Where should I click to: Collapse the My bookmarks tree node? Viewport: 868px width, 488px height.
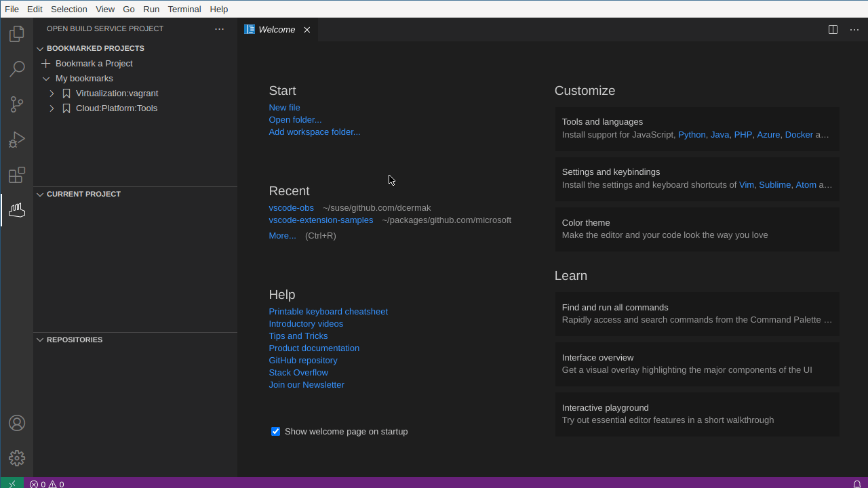(46, 79)
